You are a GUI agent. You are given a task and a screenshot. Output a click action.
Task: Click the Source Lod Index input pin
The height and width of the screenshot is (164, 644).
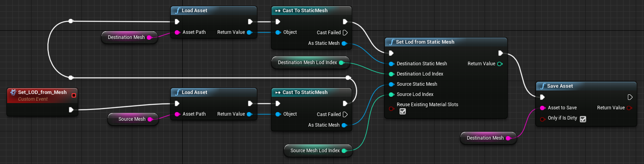tap(391, 94)
